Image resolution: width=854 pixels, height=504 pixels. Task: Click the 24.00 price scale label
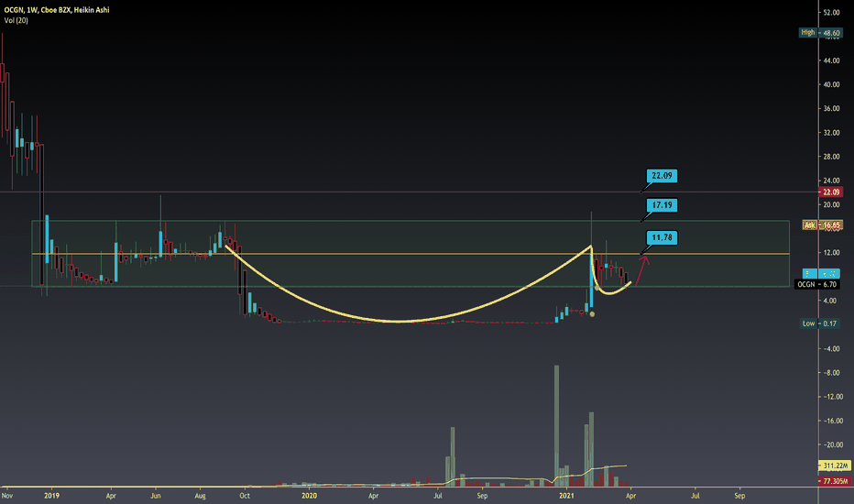pyautogui.click(x=832, y=181)
